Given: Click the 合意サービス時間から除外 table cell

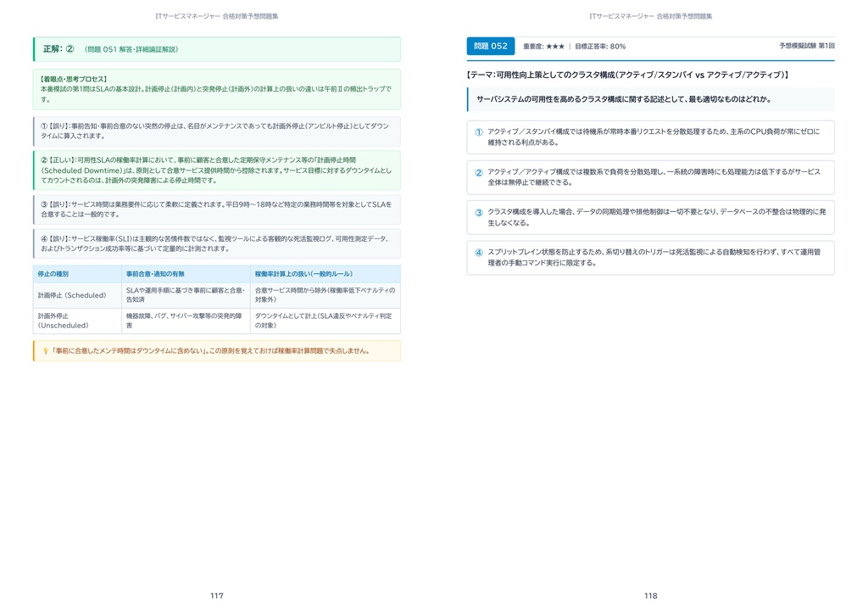Looking at the screenshot, I should click(x=325, y=294).
